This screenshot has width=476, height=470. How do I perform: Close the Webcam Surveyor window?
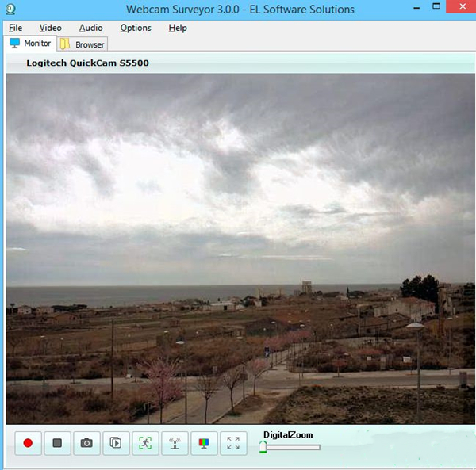(x=462, y=6)
